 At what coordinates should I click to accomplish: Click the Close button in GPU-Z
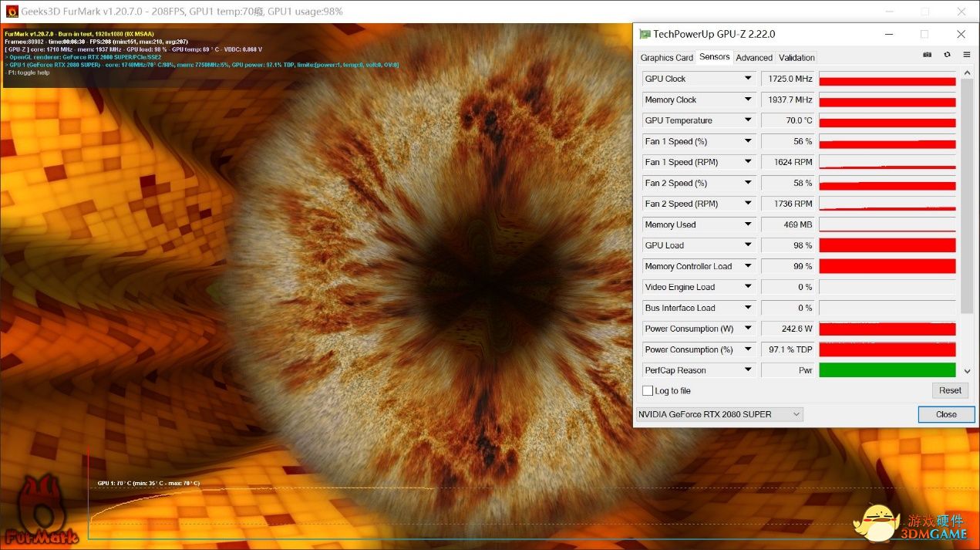946,414
